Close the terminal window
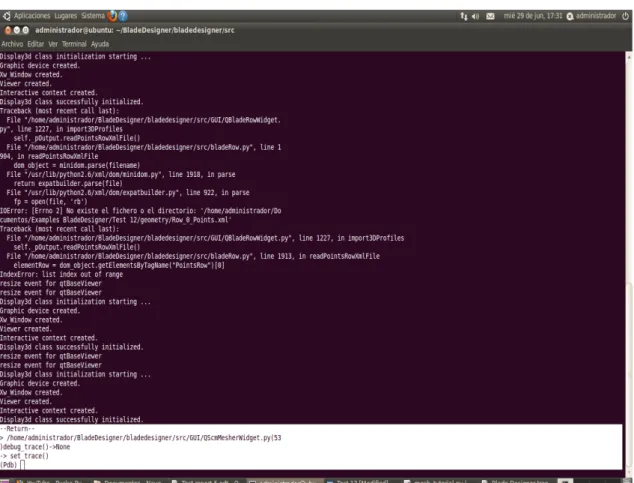Image resolution: width=634 pixels, height=483 pixels. point(8,30)
